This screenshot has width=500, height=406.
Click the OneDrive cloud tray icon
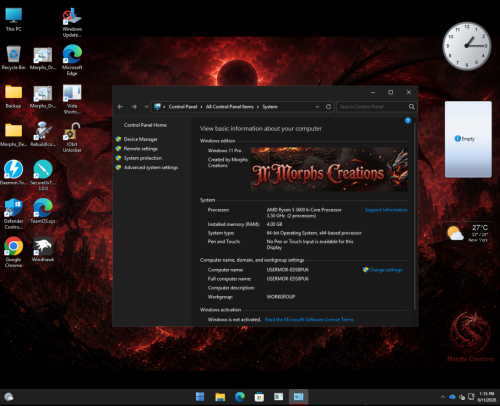coord(452,397)
